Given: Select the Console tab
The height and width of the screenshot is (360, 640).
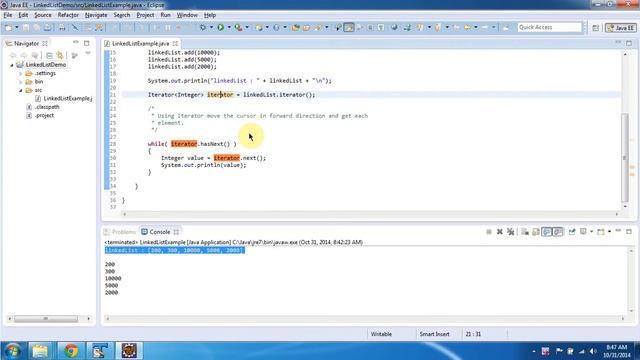Looking at the screenshot, I should (160, 232).
